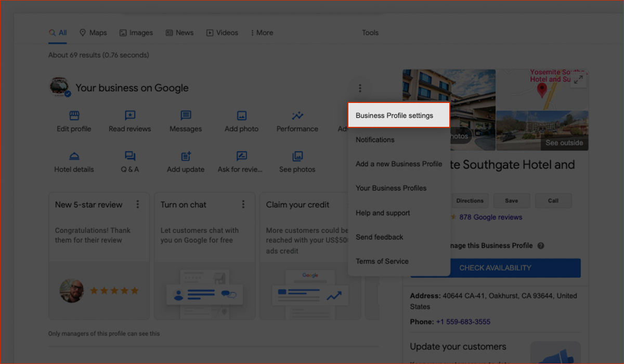Click help icon beside manage this Business Profile
Viewport: 624px width, 364px height.
coord(541,246)
